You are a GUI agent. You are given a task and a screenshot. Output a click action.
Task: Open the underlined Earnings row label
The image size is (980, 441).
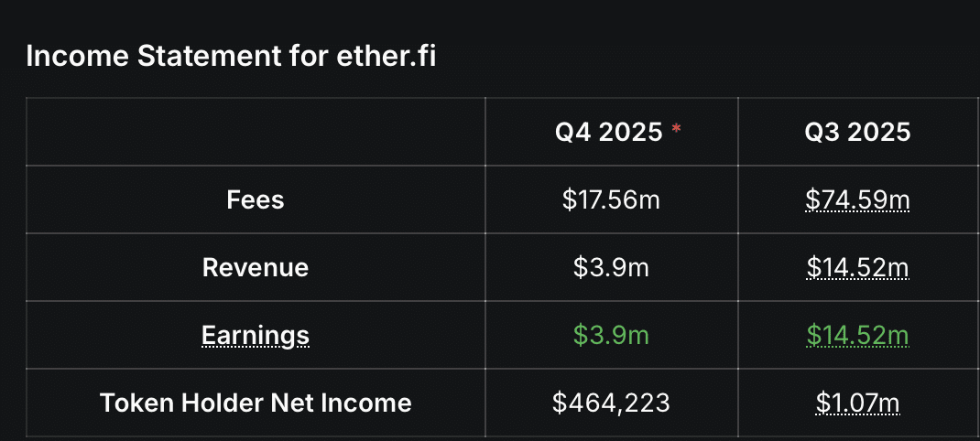256,335
